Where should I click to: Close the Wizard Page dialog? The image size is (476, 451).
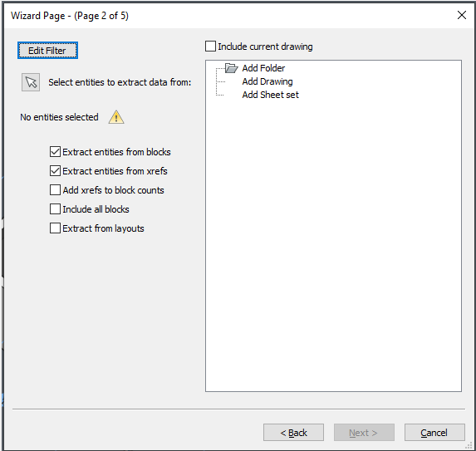(462, 15)
